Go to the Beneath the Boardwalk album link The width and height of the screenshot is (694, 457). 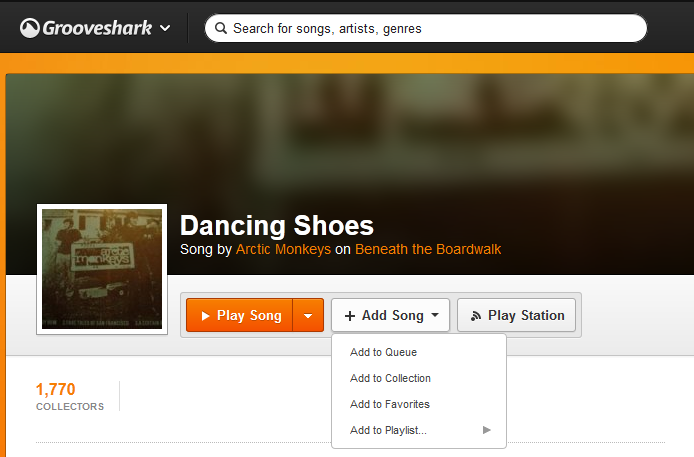click(x=428, y=249)
